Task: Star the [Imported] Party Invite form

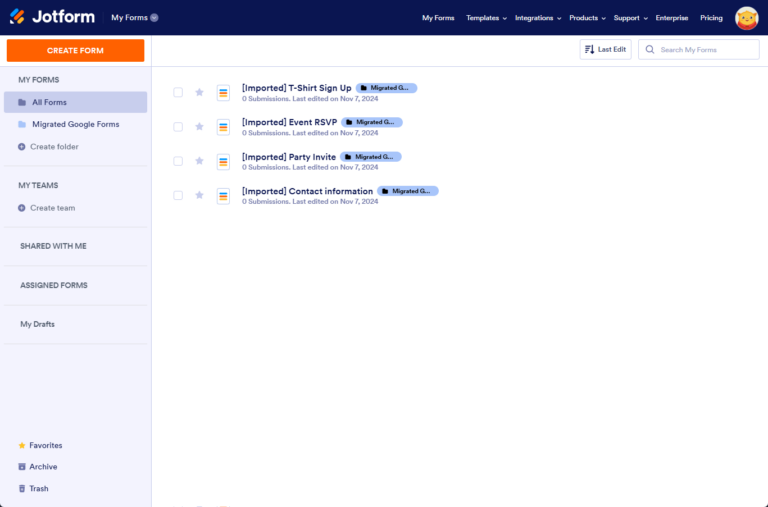Action: click(x=199, y=161)
